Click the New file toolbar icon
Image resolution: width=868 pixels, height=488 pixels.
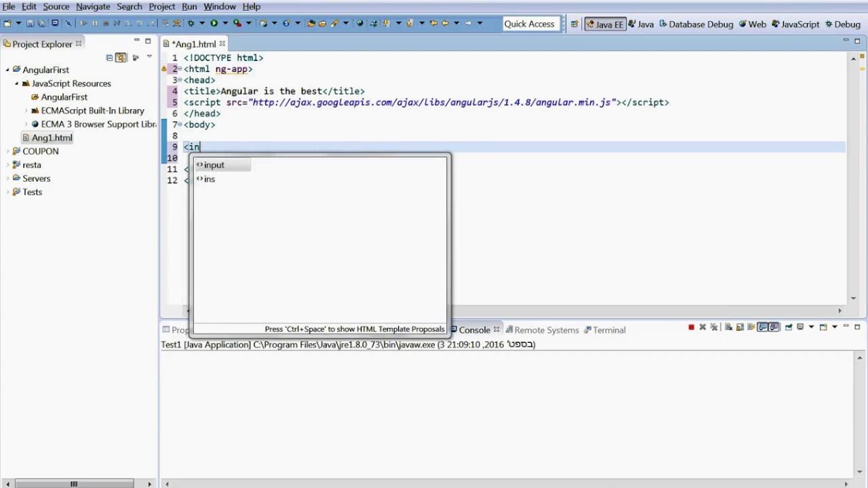click(7, 23)
